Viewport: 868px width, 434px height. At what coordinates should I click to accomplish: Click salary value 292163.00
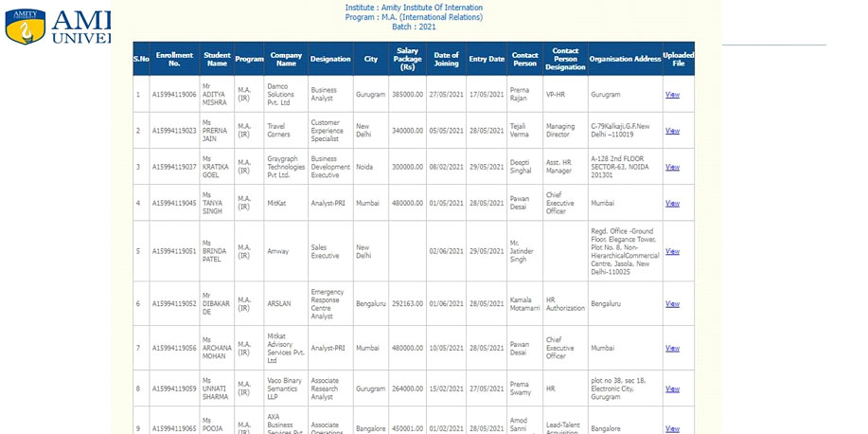[407, 304]
